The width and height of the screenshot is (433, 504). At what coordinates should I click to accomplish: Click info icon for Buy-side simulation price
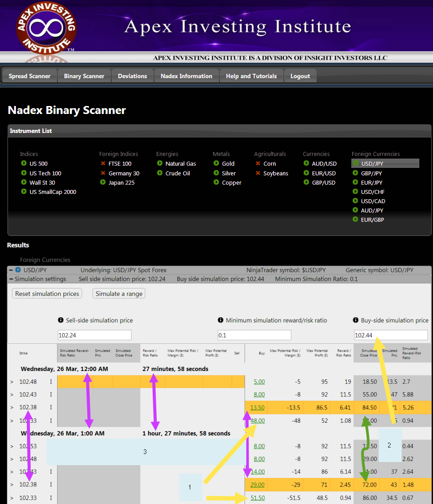coord(356,320)
